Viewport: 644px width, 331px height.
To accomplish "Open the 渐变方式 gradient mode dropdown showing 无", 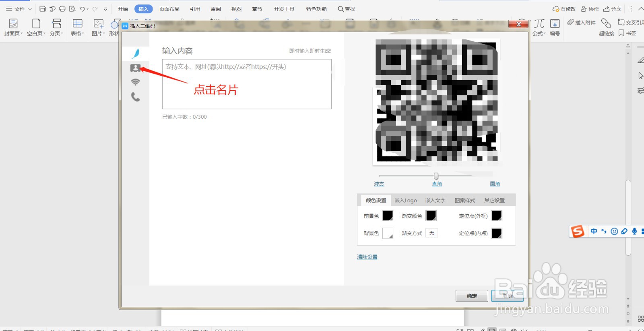I will (x=432, y=233).
